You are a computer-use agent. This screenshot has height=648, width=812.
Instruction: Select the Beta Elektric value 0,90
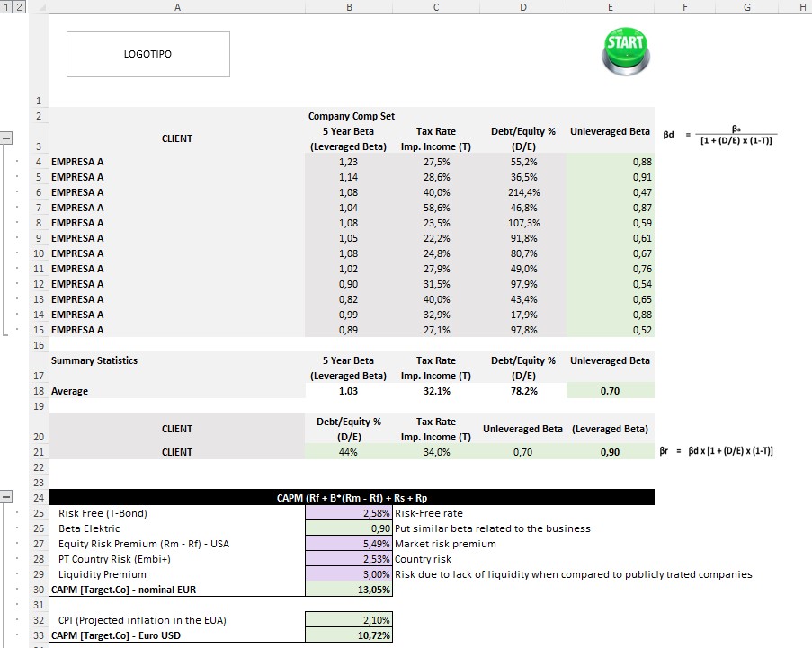[x=349, y=528]
